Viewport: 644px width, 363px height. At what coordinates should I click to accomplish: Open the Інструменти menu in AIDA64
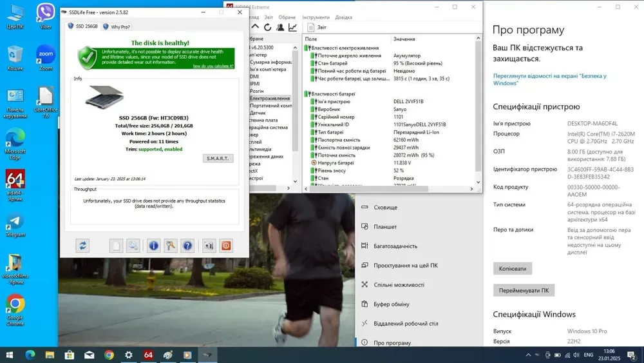tap(316, 17)
